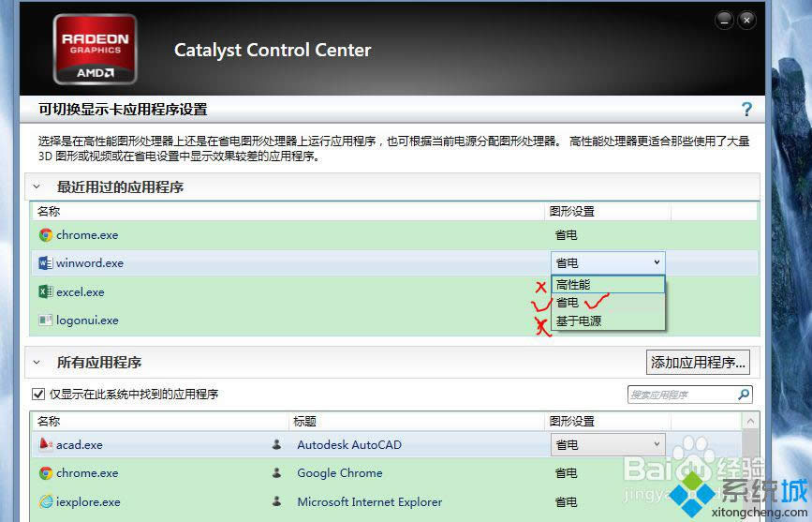Select 基于电源 from the dropdown list
The height and width of the screenshot is (522, 812).
pyautogui.click(x=608, y=321)
